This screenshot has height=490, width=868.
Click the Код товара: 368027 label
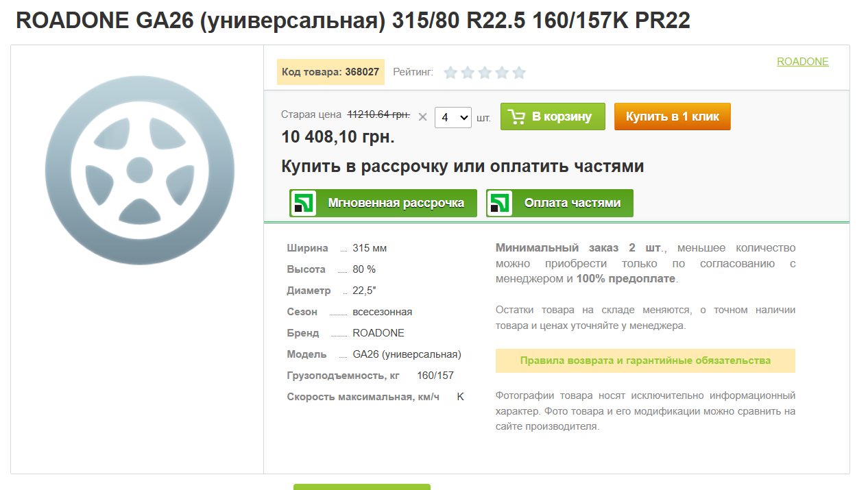click(x=330, y=72)
